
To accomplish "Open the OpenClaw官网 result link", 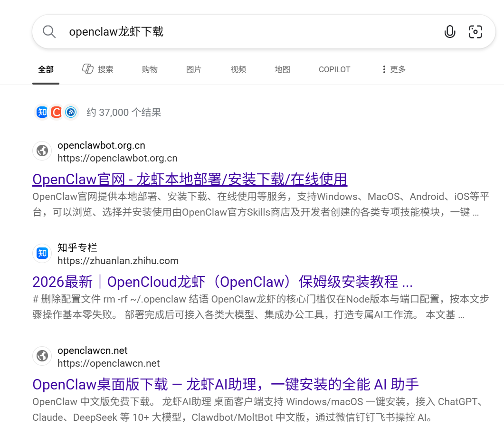I will 190,179.
